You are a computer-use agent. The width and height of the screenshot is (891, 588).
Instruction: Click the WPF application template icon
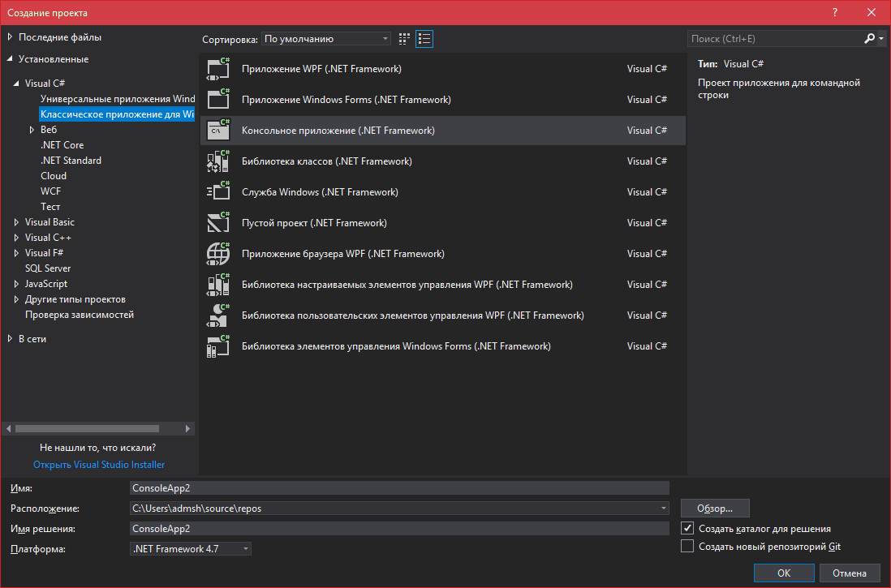point(218,69)
